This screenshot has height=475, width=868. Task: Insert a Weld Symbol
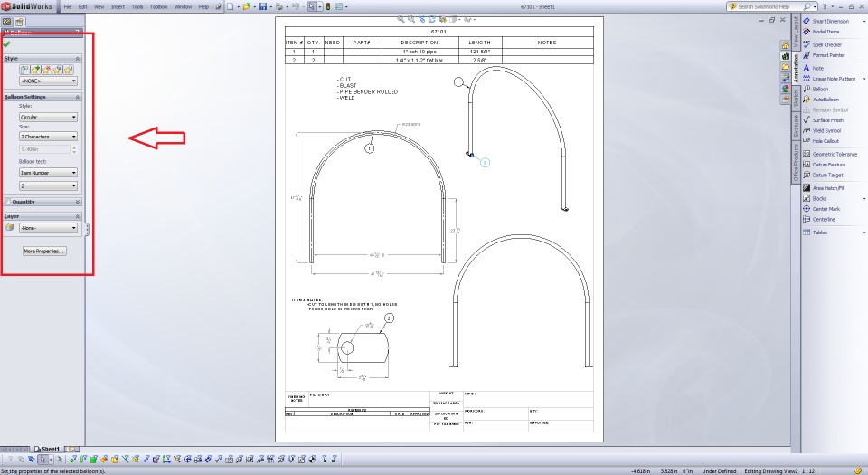[822, 130]
